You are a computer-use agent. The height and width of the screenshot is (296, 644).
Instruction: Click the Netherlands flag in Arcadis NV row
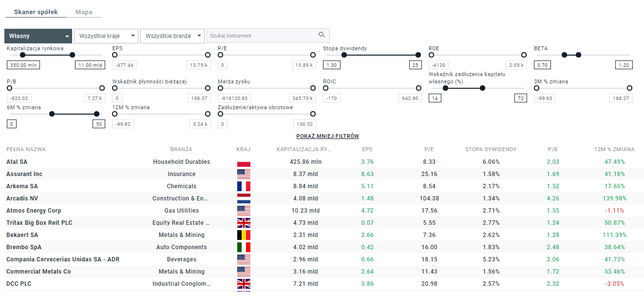(x=244, y=198)
